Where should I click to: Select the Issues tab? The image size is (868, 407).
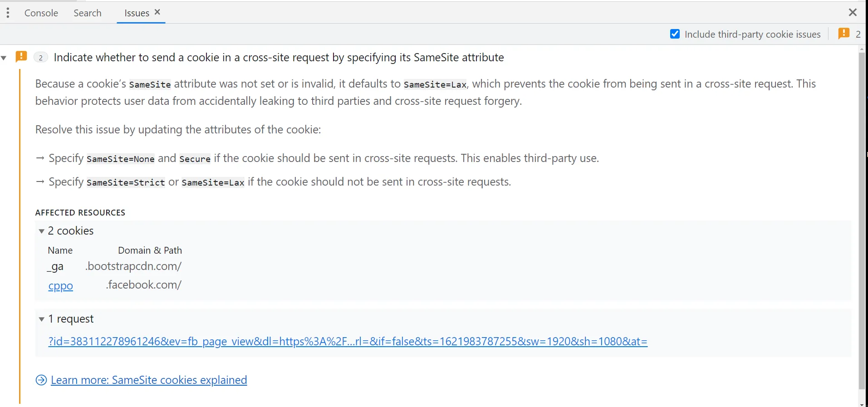(x=137, y=13)
